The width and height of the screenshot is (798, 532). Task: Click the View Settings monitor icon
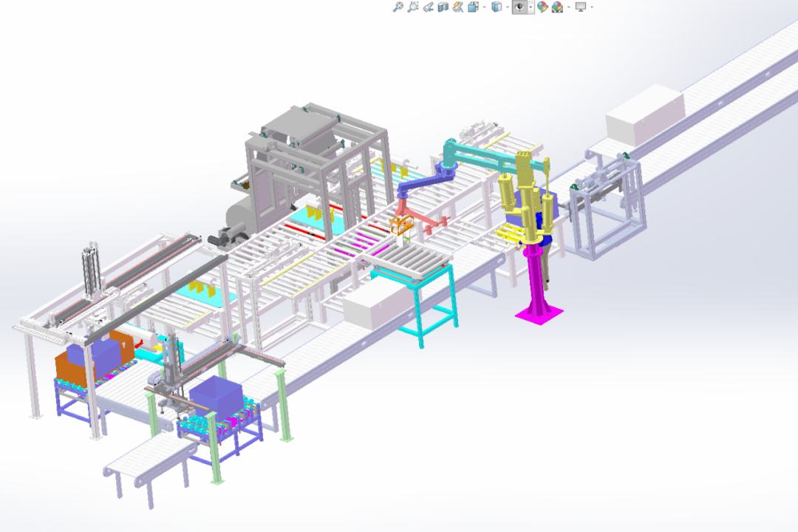pyautogui.click(x=581, y=7)
